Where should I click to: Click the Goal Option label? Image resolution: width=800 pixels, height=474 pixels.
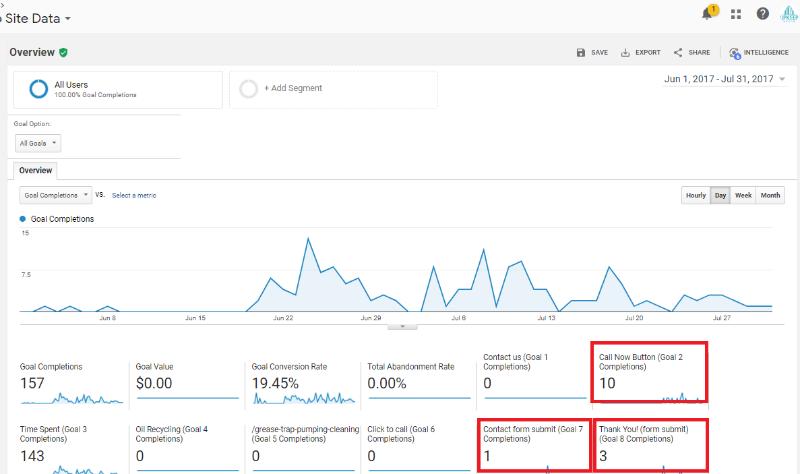click(x=32, y=124)
